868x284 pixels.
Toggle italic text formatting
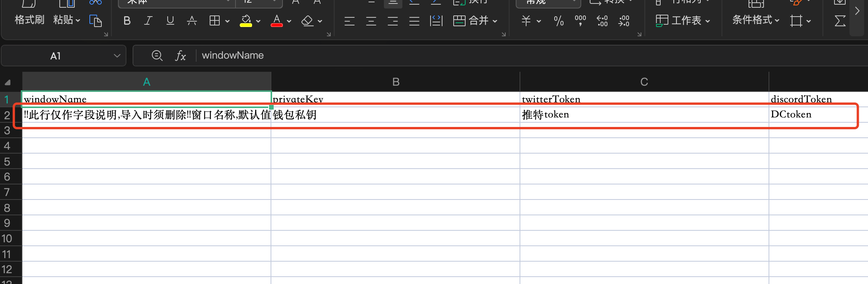point(148,21)
